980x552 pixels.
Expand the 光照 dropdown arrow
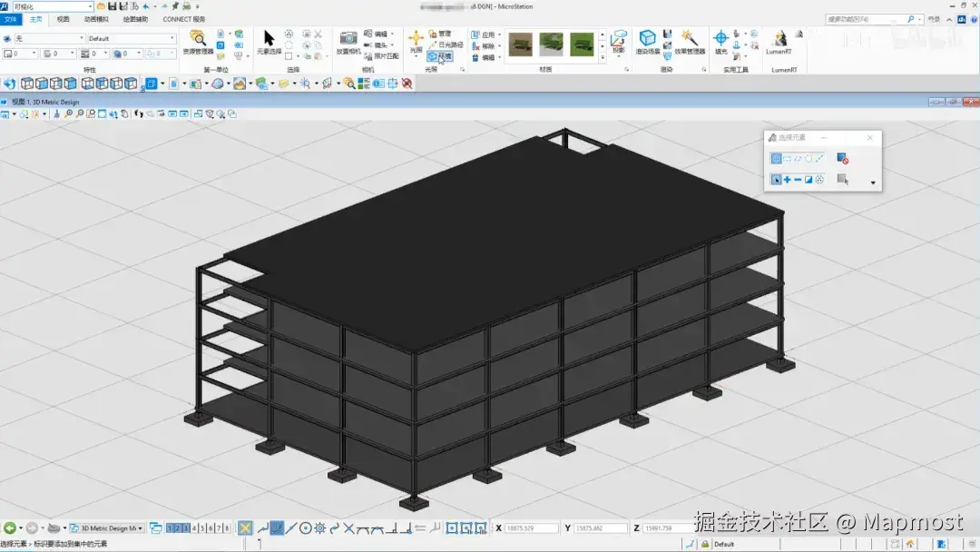coord(416,57)
